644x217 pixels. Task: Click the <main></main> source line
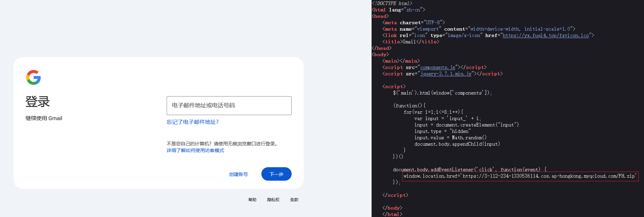click(401, 61)
